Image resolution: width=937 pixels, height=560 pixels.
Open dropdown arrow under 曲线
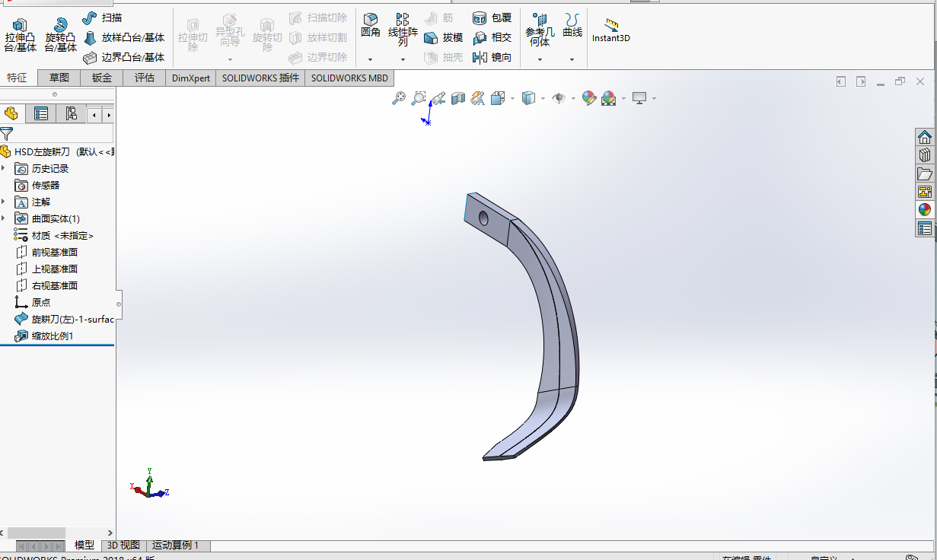click(x=572, y=59)
